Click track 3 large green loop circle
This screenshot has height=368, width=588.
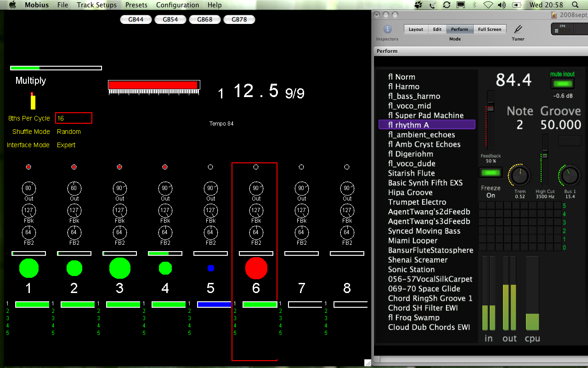click(x=120, y=268)
